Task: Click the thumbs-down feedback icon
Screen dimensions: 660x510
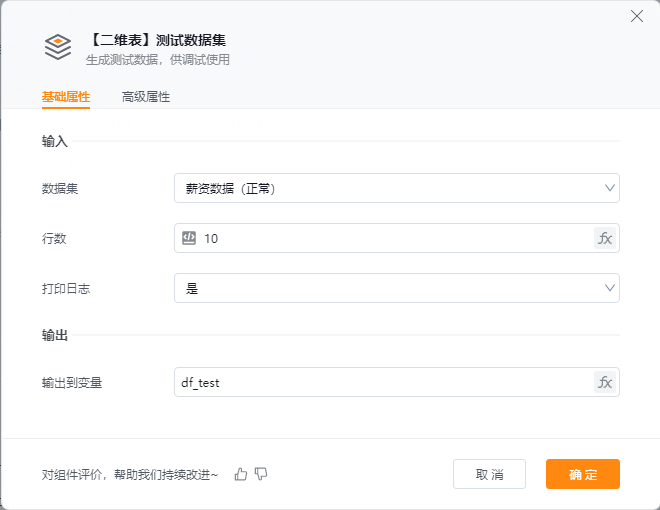Action: click(261, 474)
